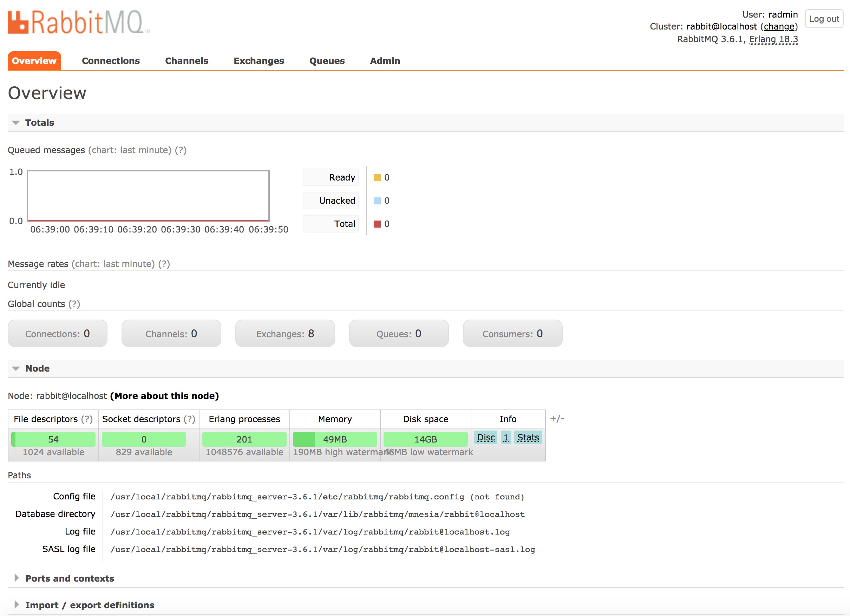
Task: Open Socket descriptors help (?)
Action: tap(189, 419)
